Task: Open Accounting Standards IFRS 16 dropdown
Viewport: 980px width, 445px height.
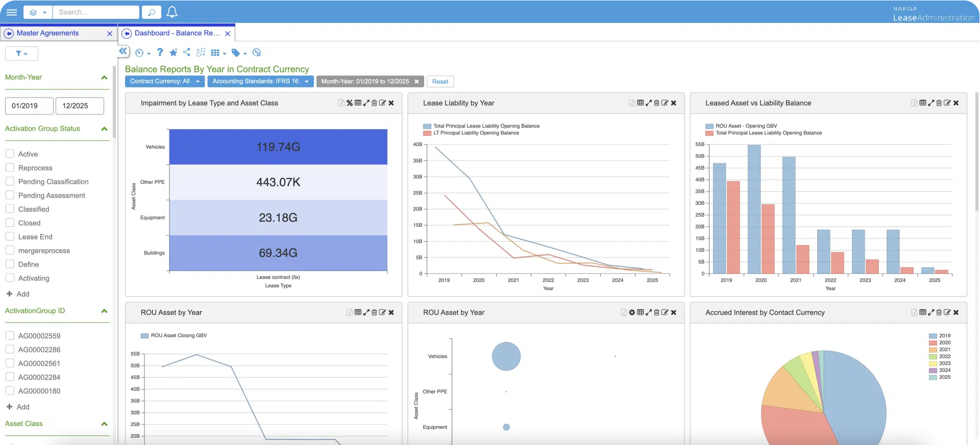Action: 260,81
